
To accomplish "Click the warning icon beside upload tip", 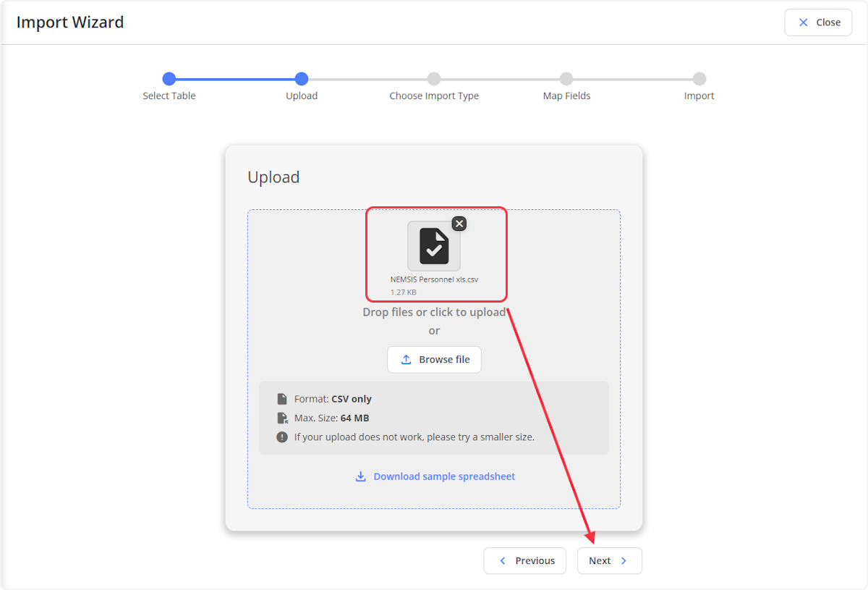I will coord(282,437).
